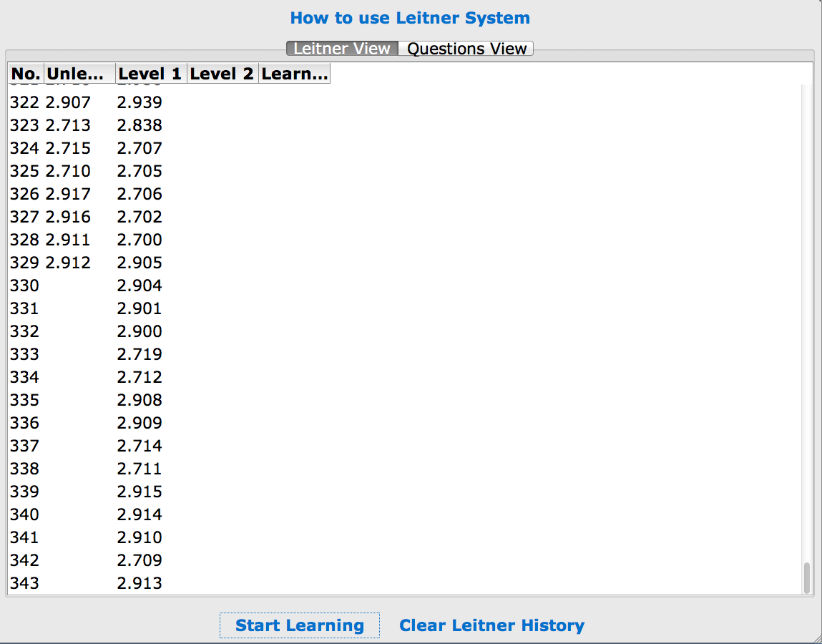Select row number 340
Image resolution: width=822 pixels, height=644 pixels.
(24, 514)
